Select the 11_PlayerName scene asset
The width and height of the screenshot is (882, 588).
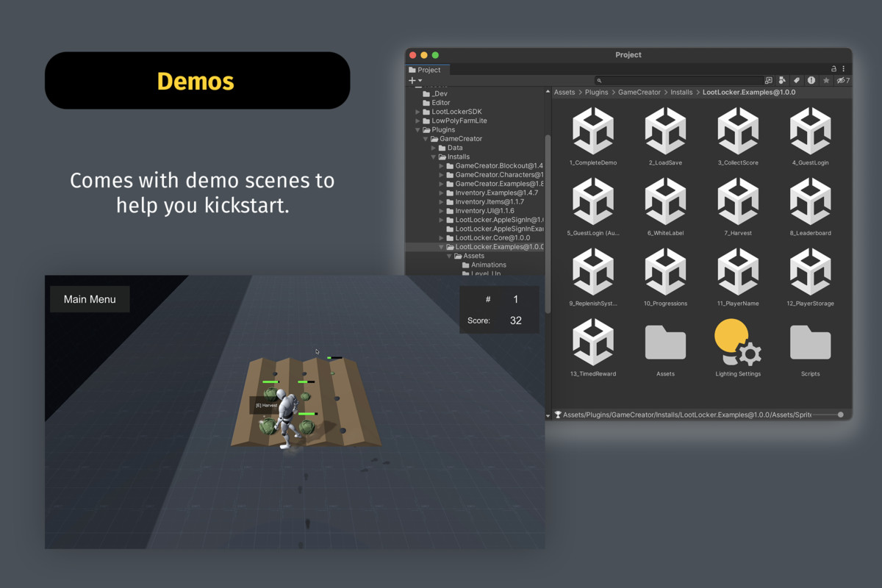(738, 278)
